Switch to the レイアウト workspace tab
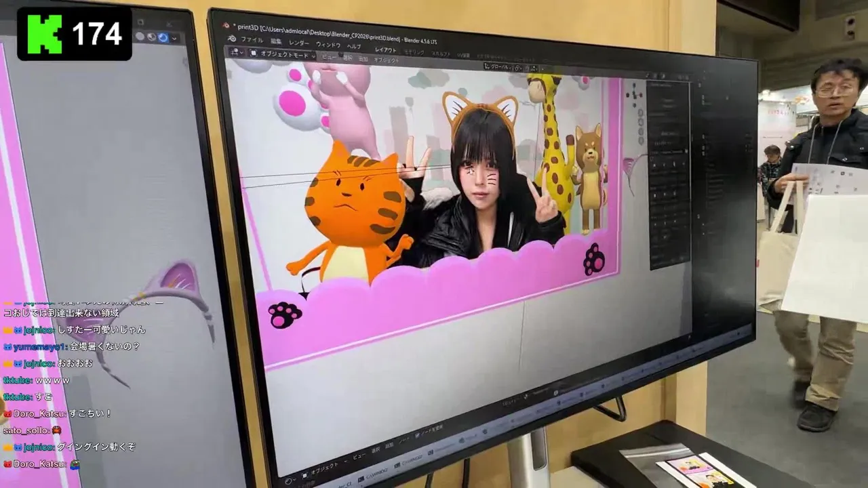Screen dimensions: 868x488 click(x=386, y=50)
